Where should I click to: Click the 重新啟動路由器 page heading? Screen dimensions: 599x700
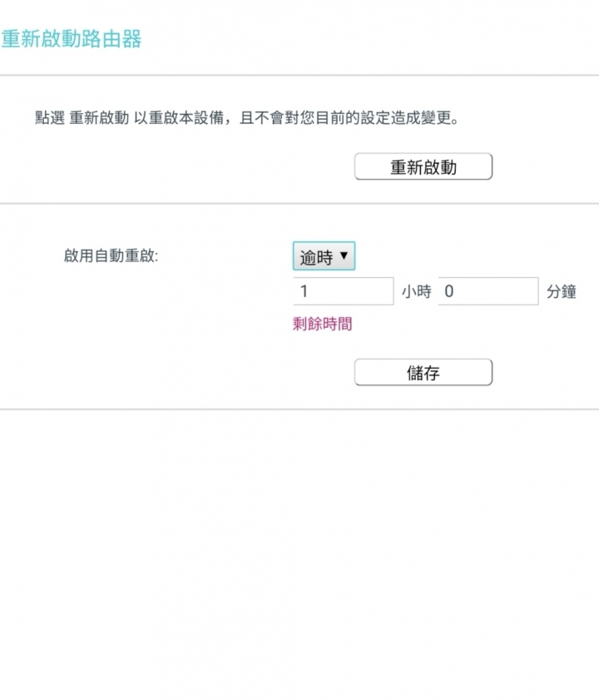pos(71,39)
